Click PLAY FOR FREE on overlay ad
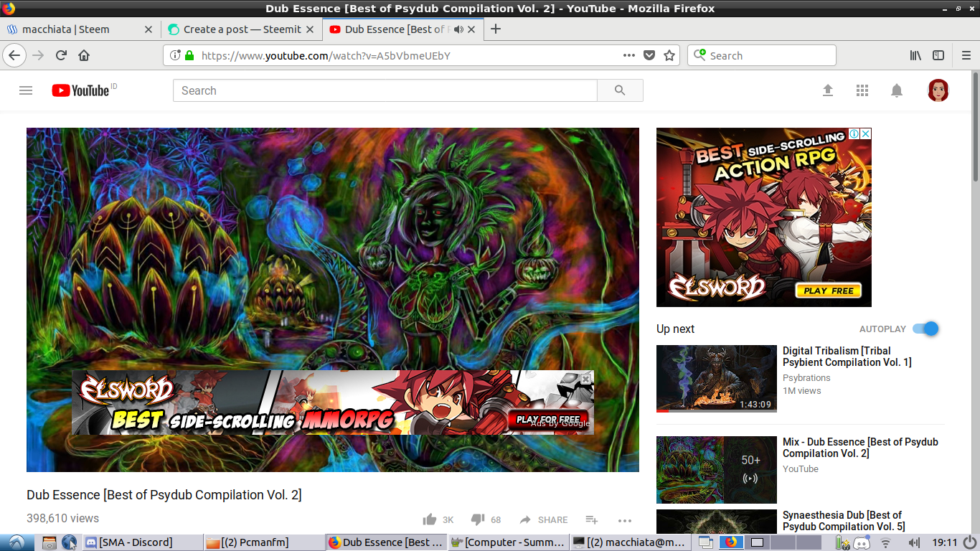Image resolution: width=980 pixels, height=551 pixels. [x=548, y=419]
